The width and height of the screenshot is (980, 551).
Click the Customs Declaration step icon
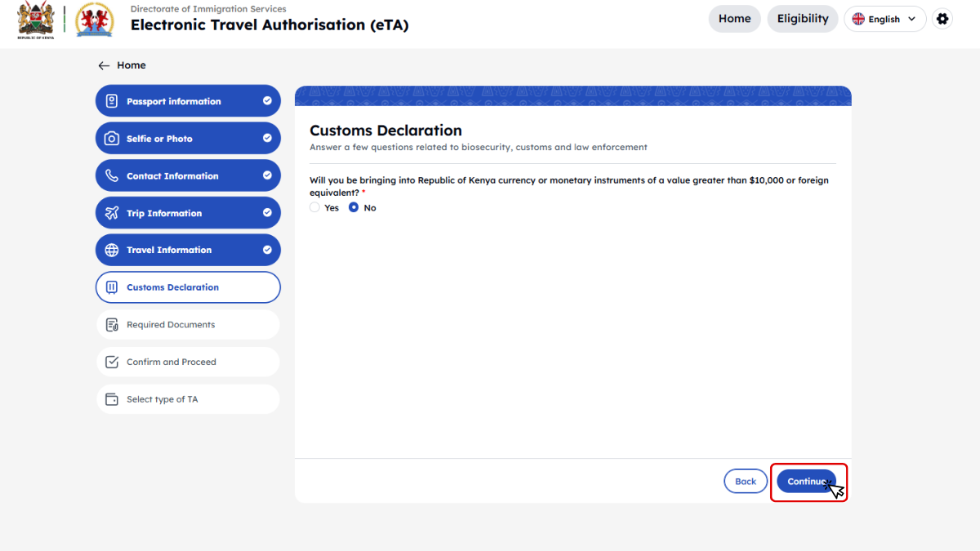coord(112,287)
